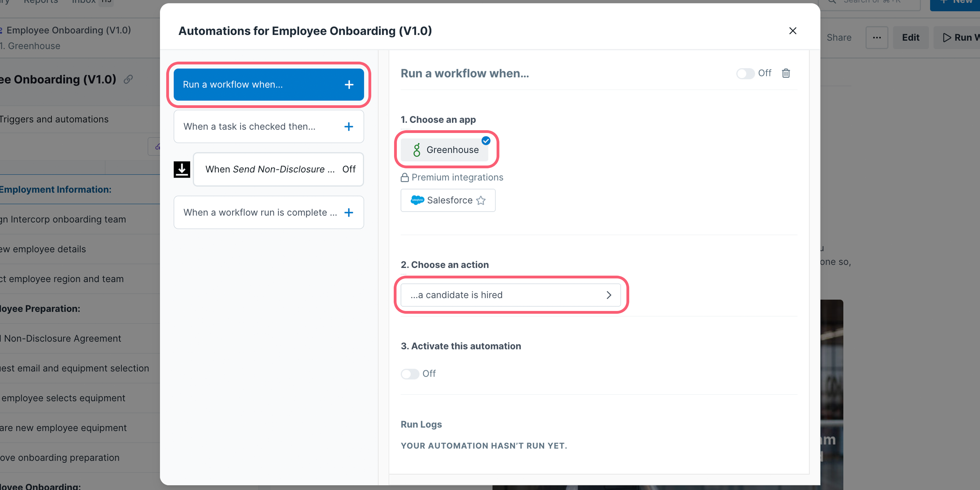Choose the Salesforce integration
Screen dimensions: 980x490
tap(448, 200)
